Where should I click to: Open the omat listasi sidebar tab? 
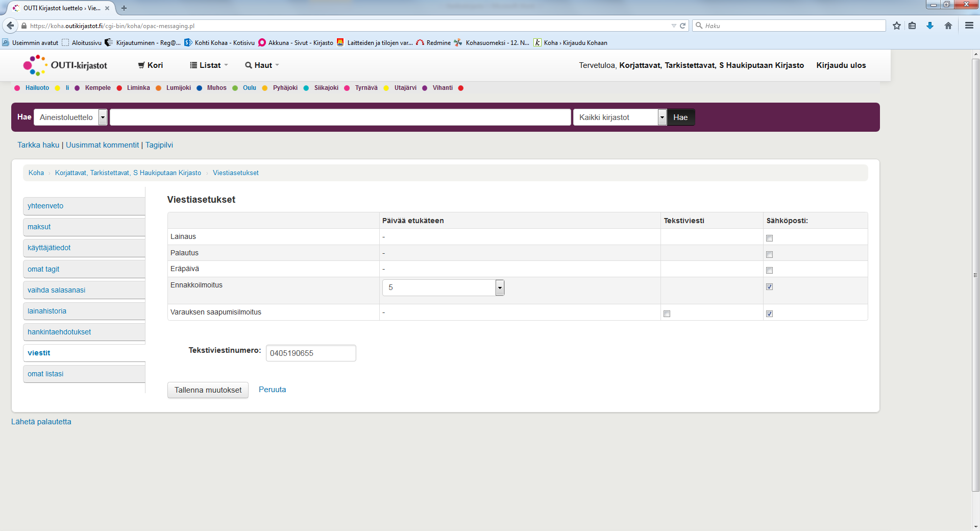click(x=84, y=374)
